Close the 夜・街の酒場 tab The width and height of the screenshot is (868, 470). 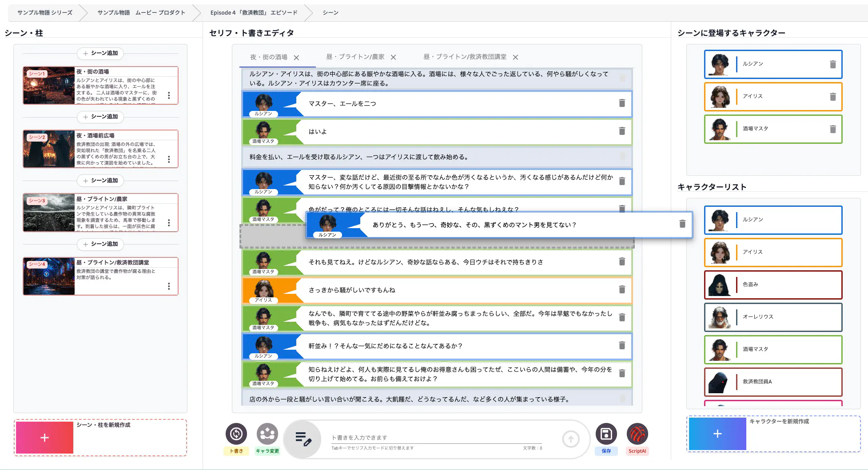tap(296, 58)
